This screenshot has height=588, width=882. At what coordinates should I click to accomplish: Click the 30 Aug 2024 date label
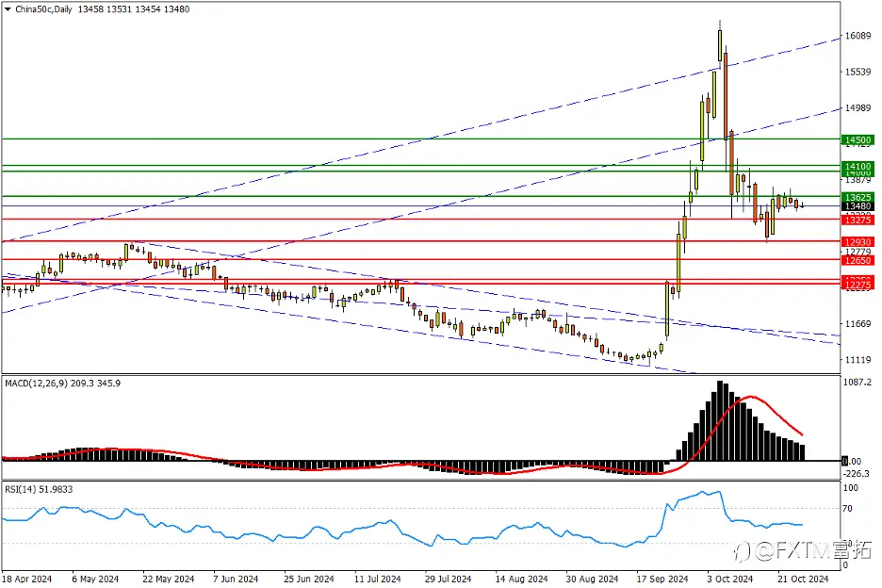coord(592,579)
